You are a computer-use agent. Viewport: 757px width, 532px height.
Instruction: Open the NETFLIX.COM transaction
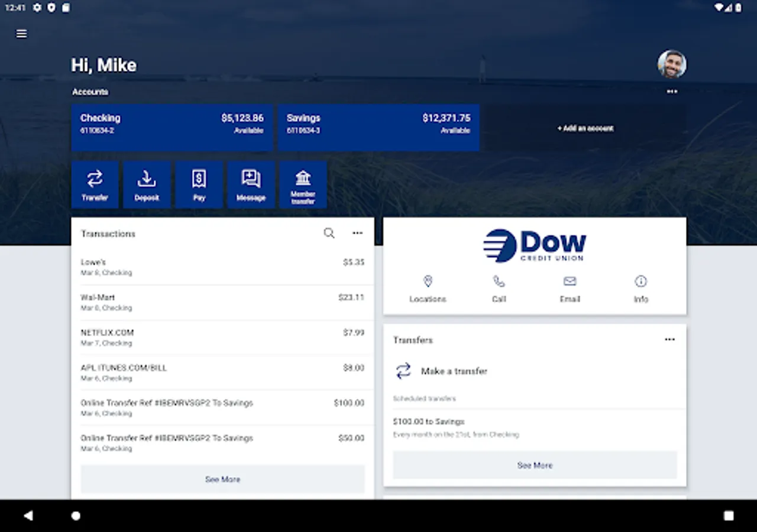coord(222,338)
